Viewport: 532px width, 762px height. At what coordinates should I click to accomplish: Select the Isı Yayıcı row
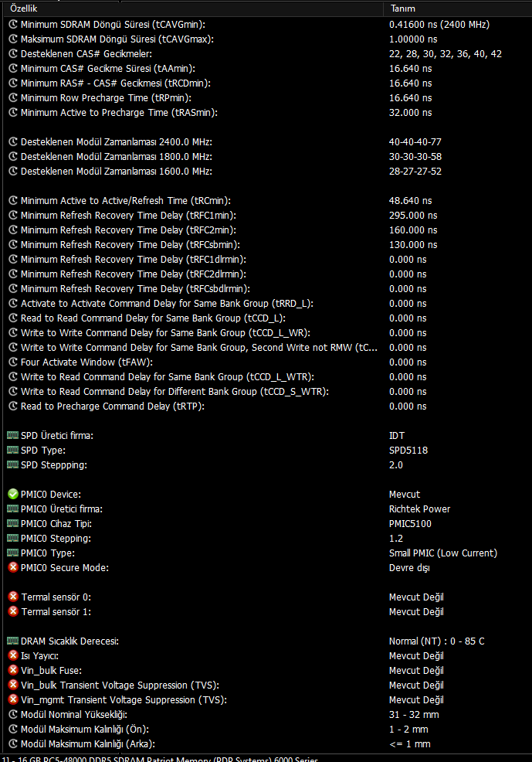[x=266, y=655]
